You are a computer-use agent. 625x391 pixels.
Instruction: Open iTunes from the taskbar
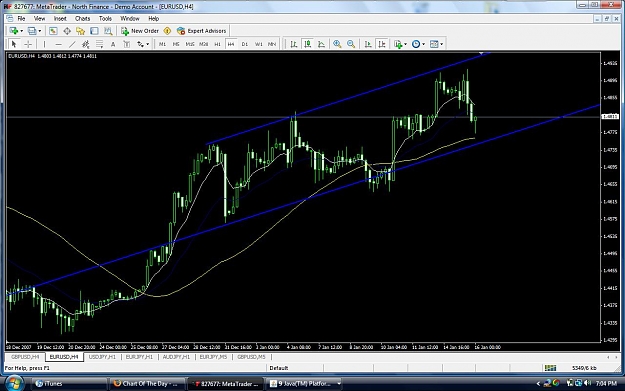(x=69, y=383)
